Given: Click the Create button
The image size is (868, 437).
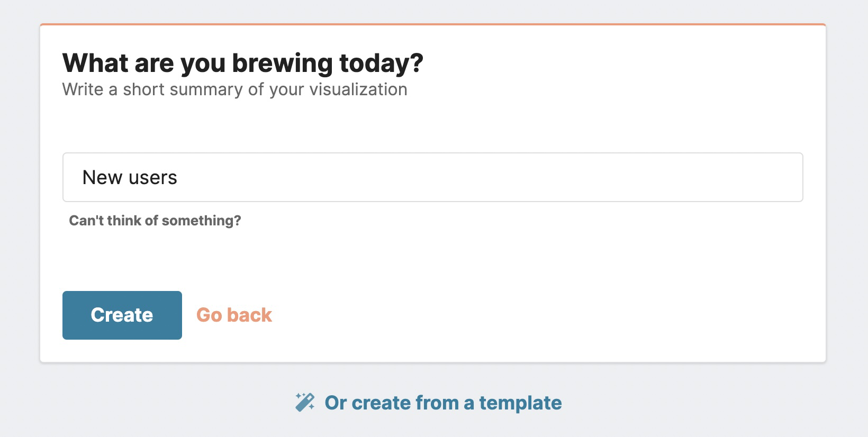Looking at the screenshot, I should pyautogui.click(x=122, y=315).
